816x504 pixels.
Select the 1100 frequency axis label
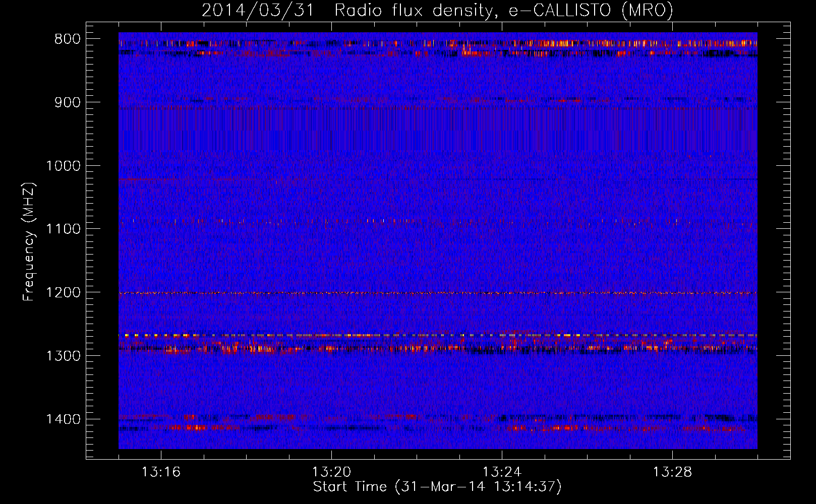pyautogui.click(x=63, y=229)
